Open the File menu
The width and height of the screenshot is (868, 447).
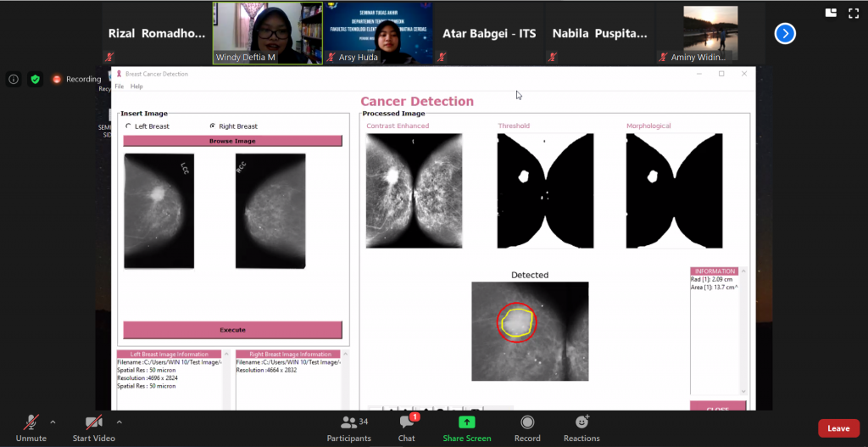tap(119, 87)
